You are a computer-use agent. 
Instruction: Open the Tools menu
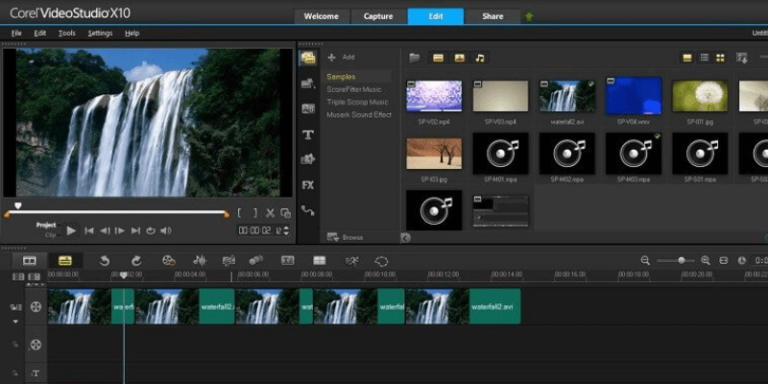pos(67,33)
